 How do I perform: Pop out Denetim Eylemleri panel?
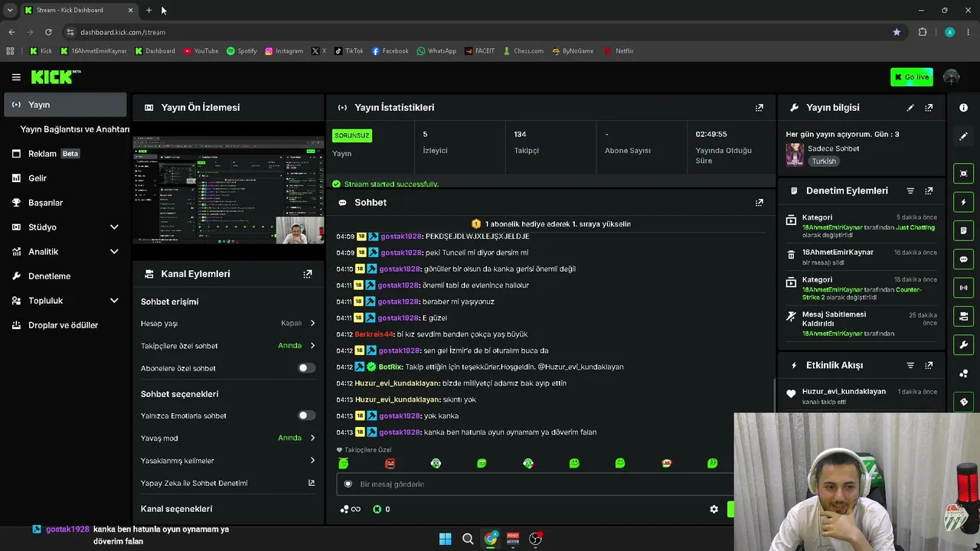point(929,191)
